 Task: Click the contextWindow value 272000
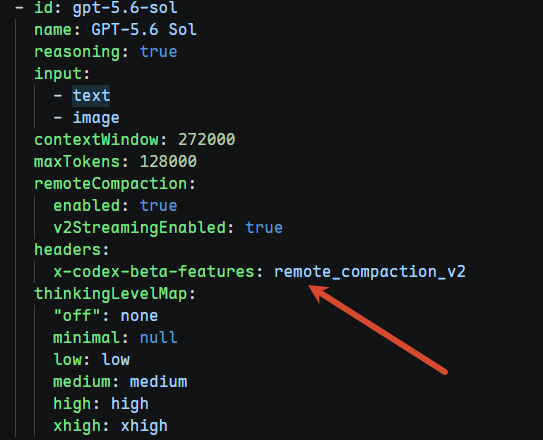pyautogui.click(x=207, y=140)
